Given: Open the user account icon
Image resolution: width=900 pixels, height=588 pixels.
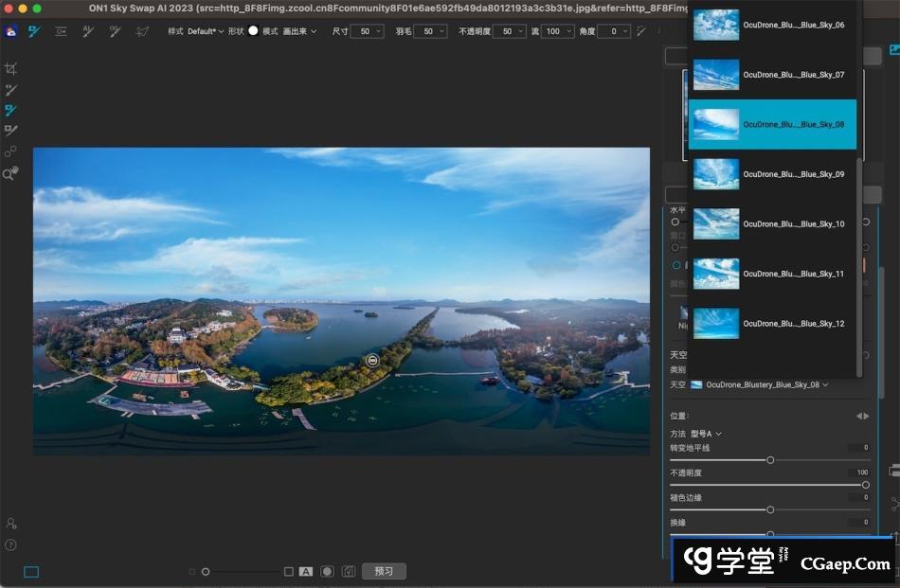Looking at the screenshot, I should (10, 523).
